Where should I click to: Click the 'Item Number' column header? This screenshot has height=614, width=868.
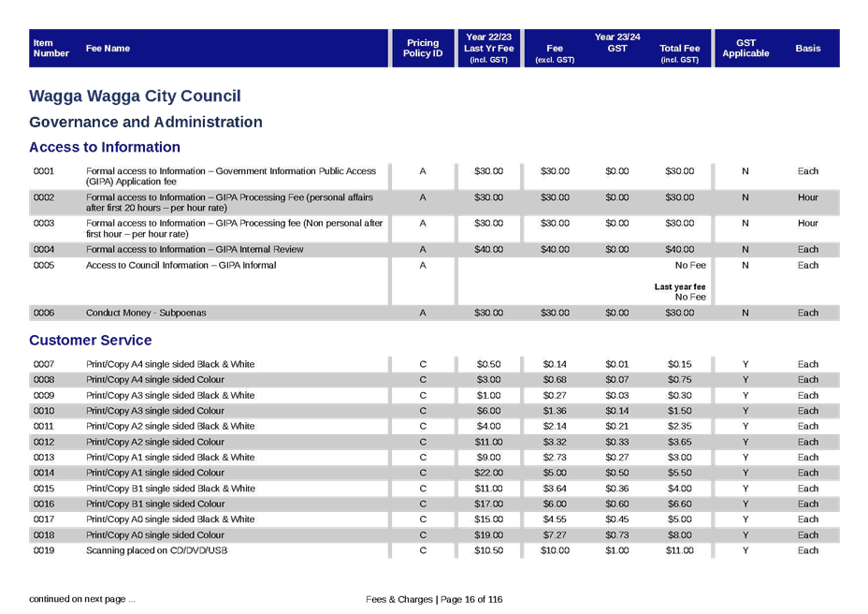51,49
